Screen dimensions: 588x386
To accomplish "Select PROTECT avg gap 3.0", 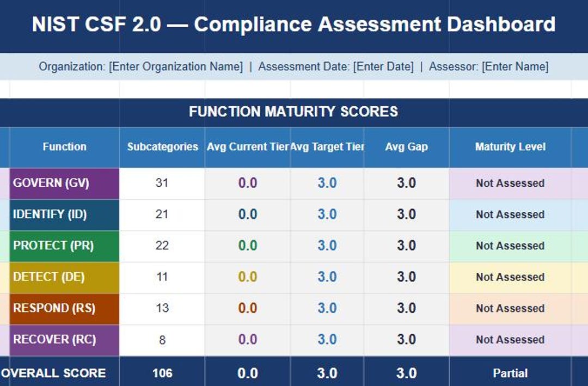I will tap(407, 246).
